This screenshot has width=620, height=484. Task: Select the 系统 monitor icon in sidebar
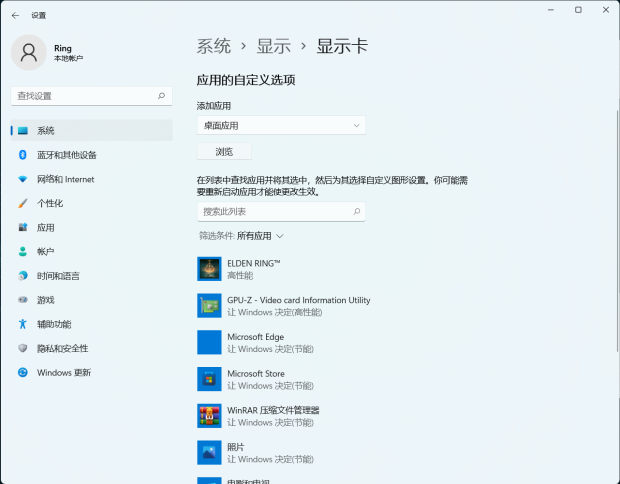pos(23,130)
